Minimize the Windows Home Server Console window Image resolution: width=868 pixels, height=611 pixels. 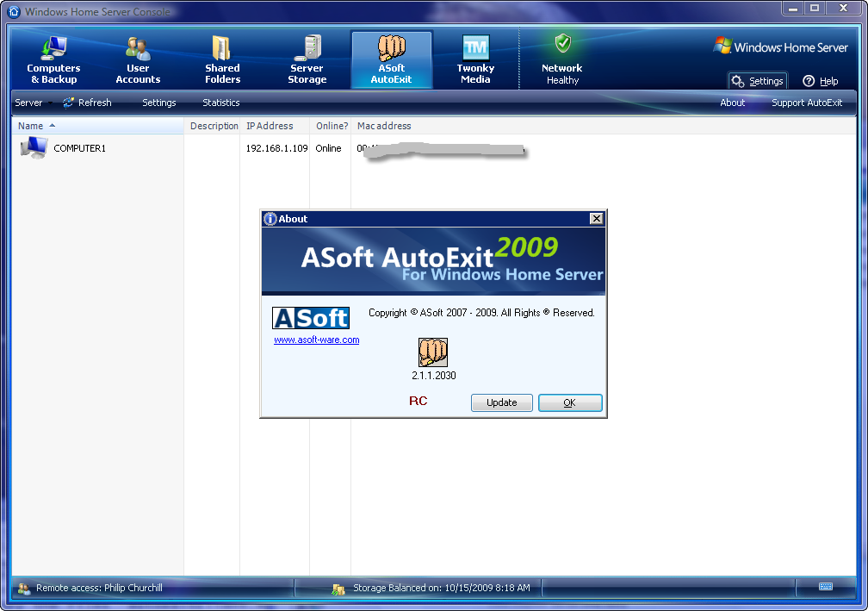click(793, 9)
